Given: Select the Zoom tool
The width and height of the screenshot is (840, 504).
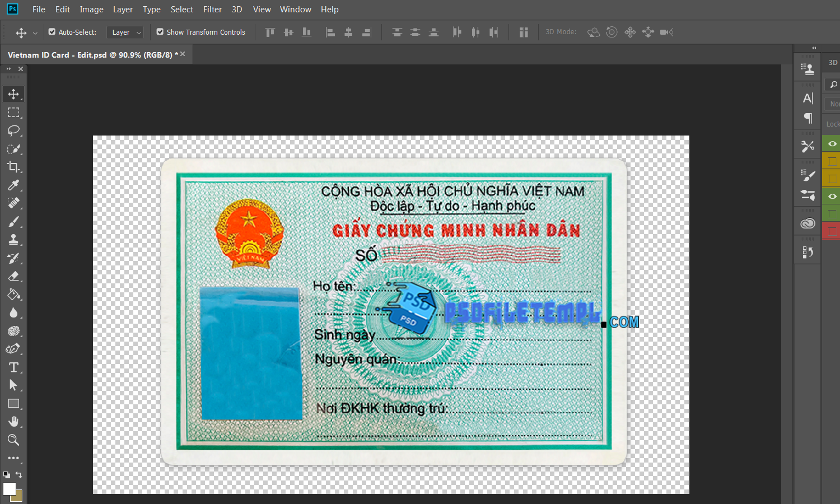Looking at the screenshot, I should tap(13, 440).
